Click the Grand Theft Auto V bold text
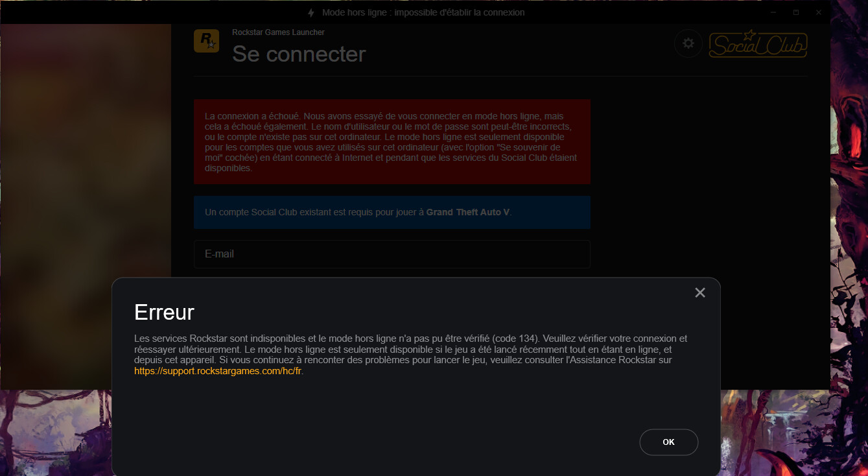 [469, 212]
